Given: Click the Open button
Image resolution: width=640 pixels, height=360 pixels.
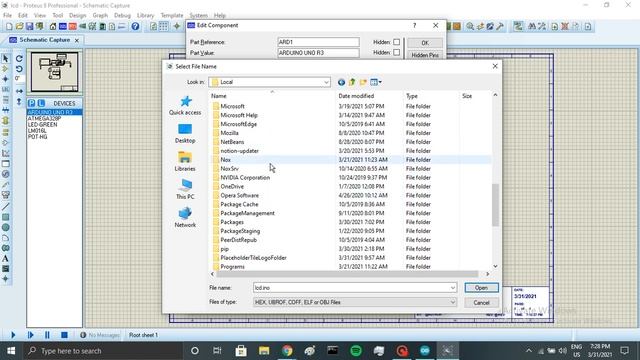Looking at the screenshot, I should [481, 288].
